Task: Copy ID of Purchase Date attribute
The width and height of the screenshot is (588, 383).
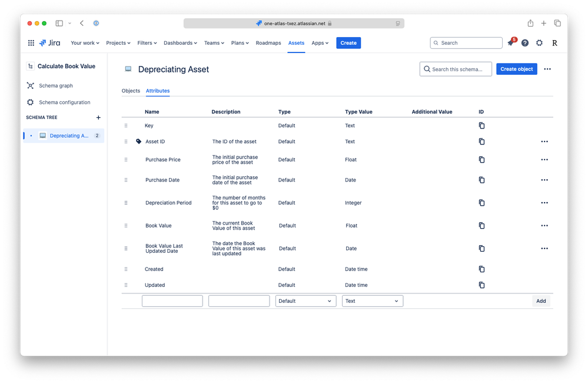Action: (482, 180)
